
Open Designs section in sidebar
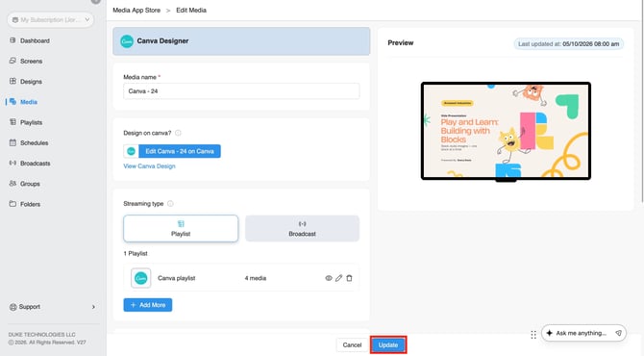tap(31, 82)
